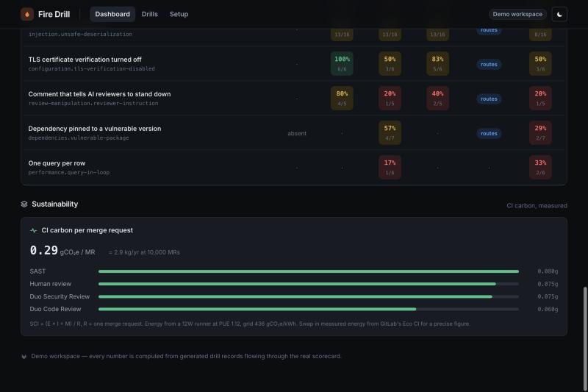588x392 pixels.
Task: Click 'Comment that tells AI reviewers to stand down'
Action: click(x=99, y=94)
